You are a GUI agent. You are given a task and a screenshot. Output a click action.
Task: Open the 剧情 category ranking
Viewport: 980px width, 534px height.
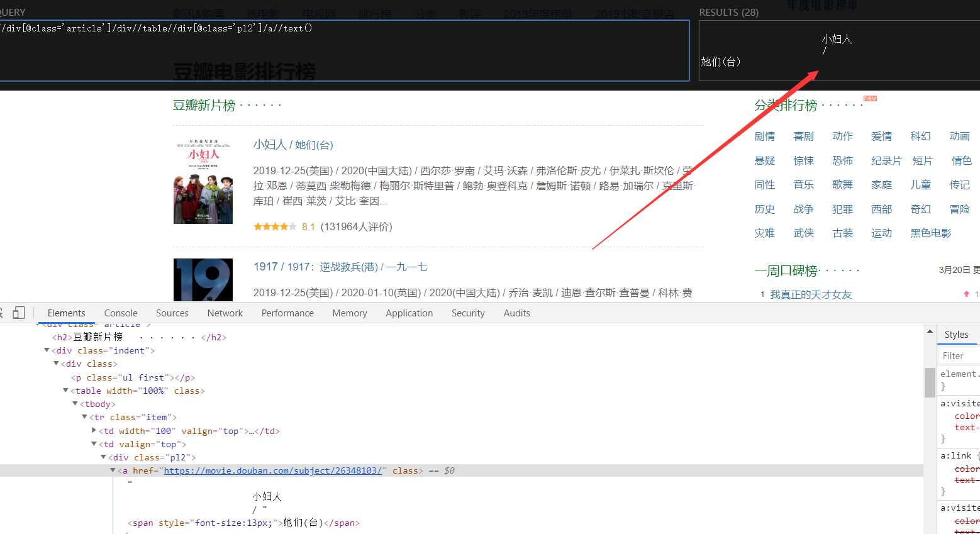pyautogui.click(x=765, y=136)
